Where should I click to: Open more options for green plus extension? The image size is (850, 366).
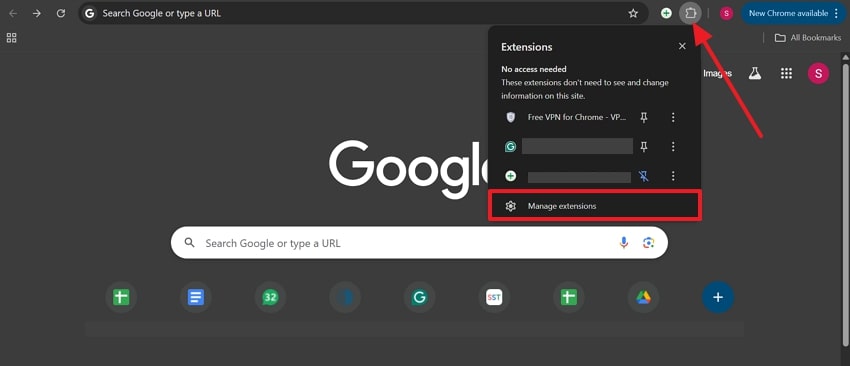coord(673,176)
